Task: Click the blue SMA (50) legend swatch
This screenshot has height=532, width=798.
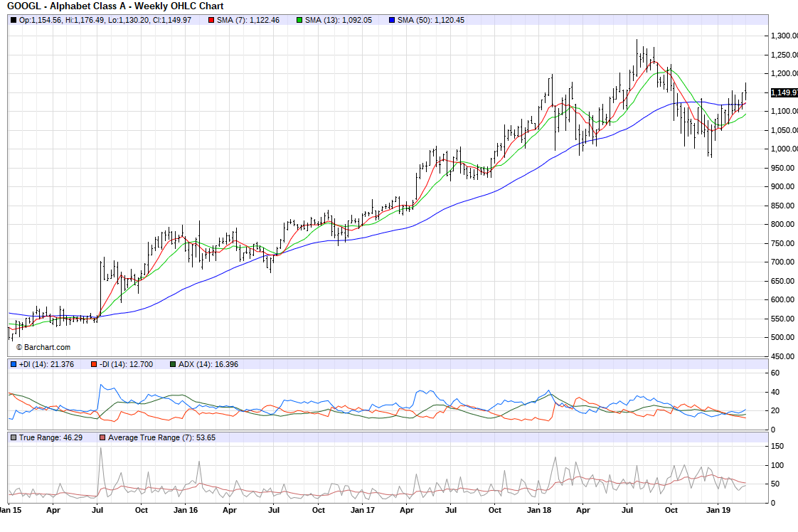Action: pos(392,21)
